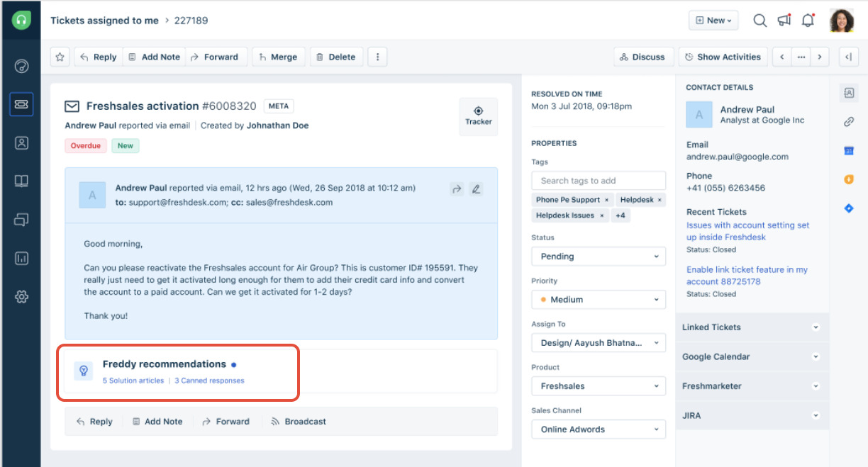Click Forward at bottom of ticket
Viewport: 868px width, 467px height.
tap(226, 422)
